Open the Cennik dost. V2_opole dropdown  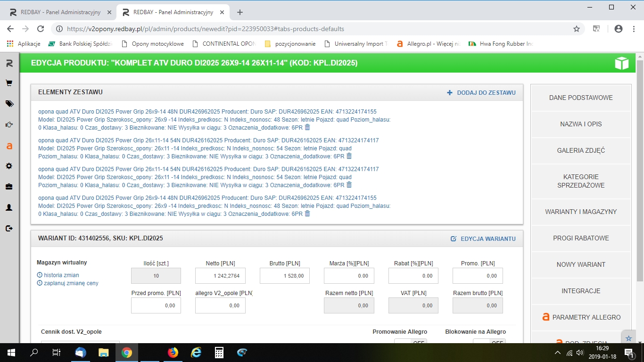[80, 343]
